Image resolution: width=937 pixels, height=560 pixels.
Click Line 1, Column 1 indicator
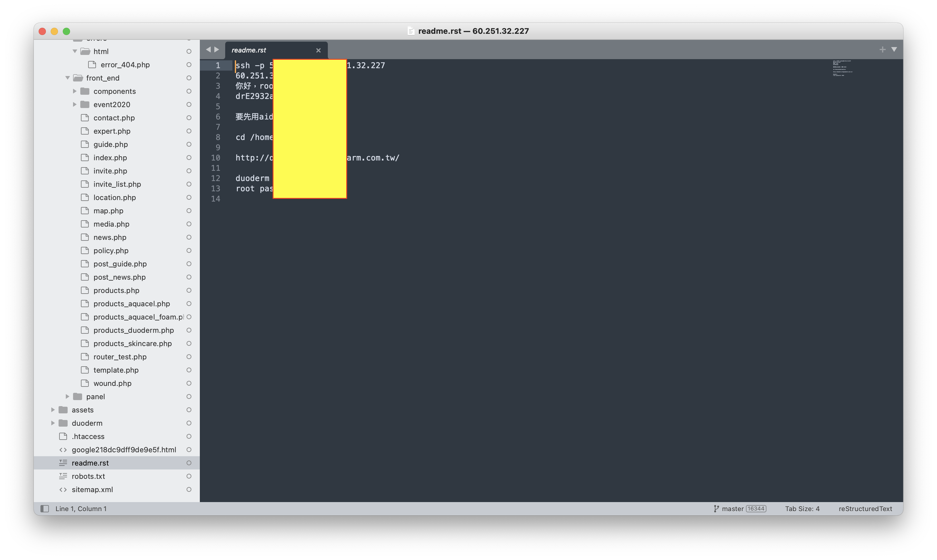pos(81,508)
